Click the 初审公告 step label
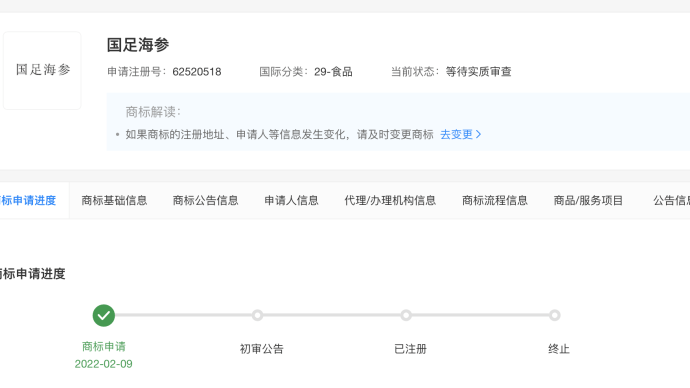 click(x=261, y=349)
